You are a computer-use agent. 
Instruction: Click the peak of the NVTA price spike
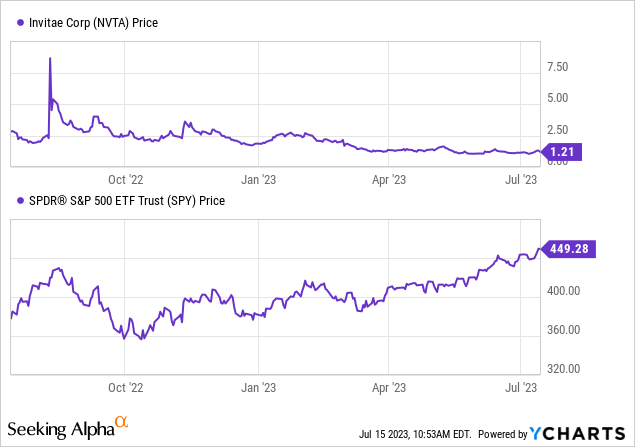coord(50,59)
